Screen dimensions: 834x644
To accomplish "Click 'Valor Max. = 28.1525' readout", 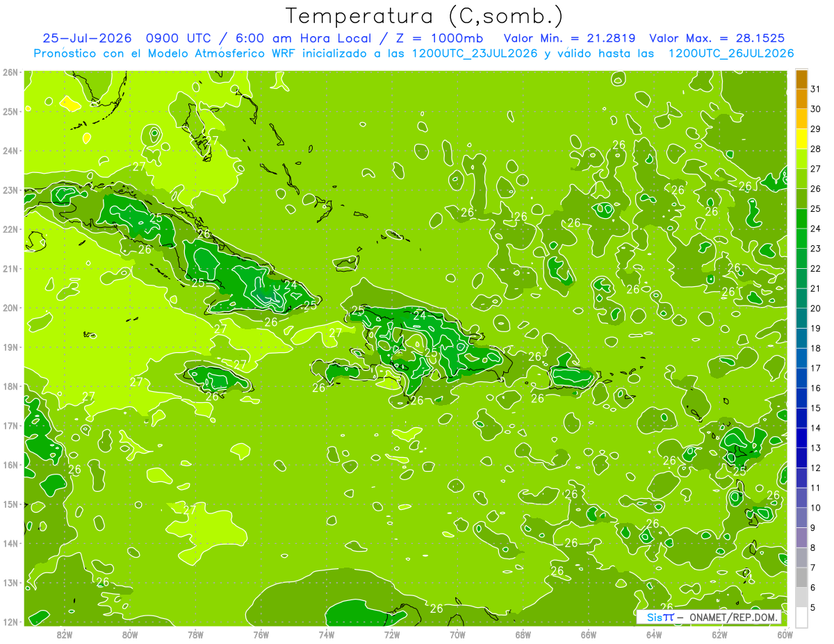I will click(x=717, y=38).
